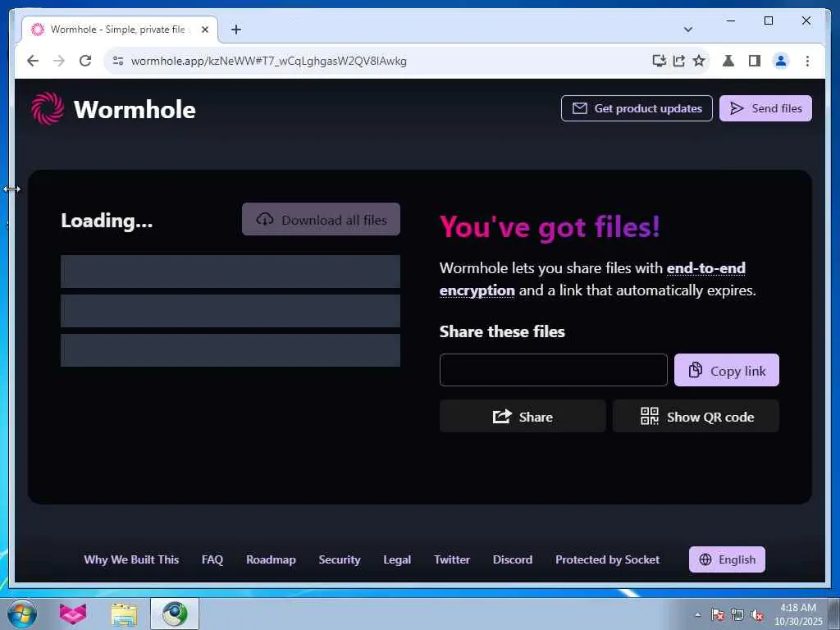Click the share link input field
This screenshot has width=840, height=630.
coord(554,370)
